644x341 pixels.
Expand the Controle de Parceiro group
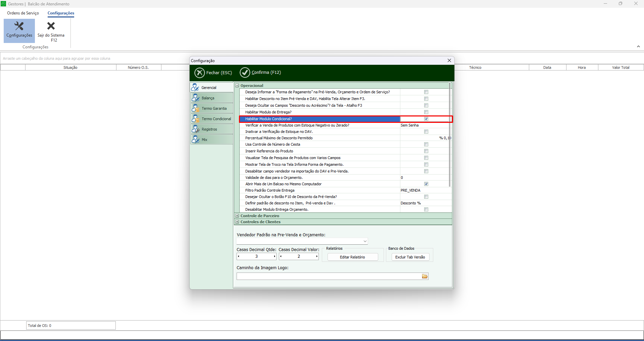(237, 216)
